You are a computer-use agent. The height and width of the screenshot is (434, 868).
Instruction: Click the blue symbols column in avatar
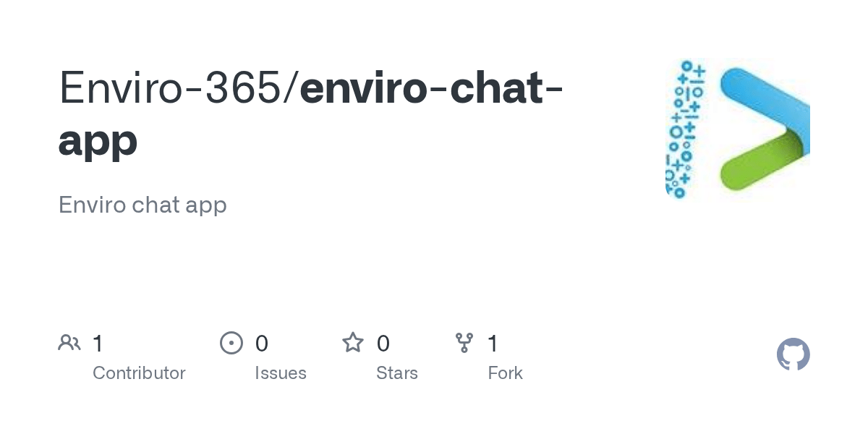(684, 129)
